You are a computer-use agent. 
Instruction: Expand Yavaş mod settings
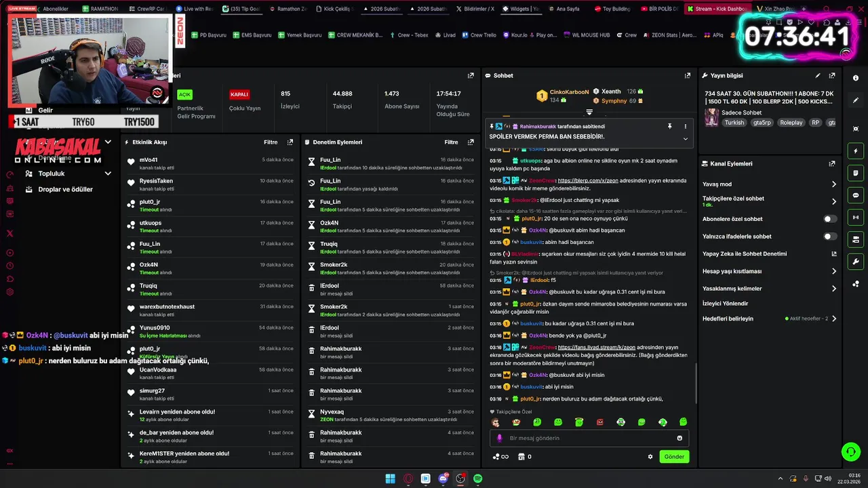click(833, 184)
